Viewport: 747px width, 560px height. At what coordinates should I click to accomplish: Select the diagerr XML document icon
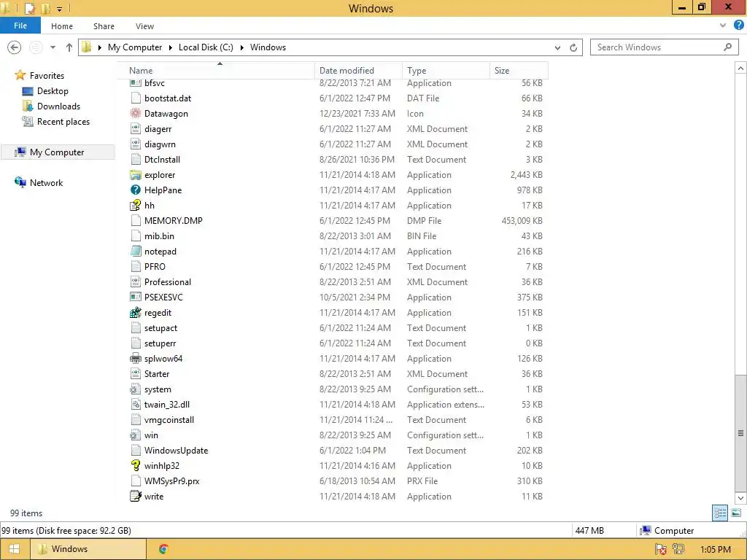136,128
